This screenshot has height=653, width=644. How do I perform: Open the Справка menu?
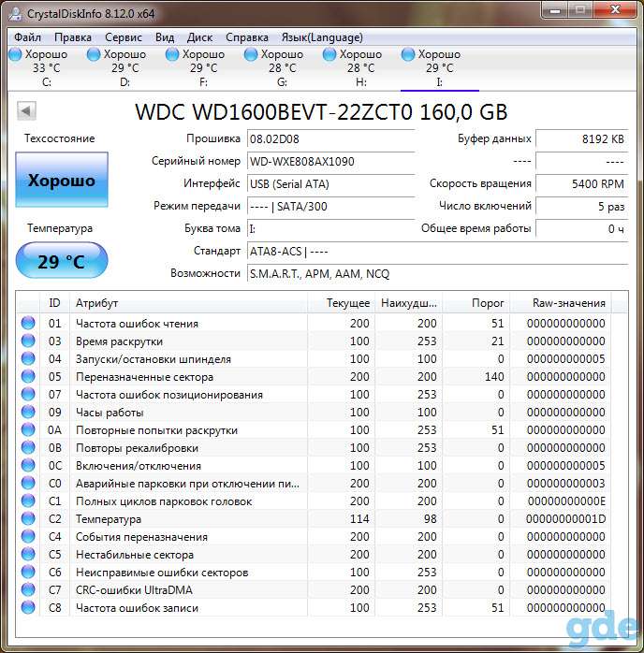click(247, 37)
